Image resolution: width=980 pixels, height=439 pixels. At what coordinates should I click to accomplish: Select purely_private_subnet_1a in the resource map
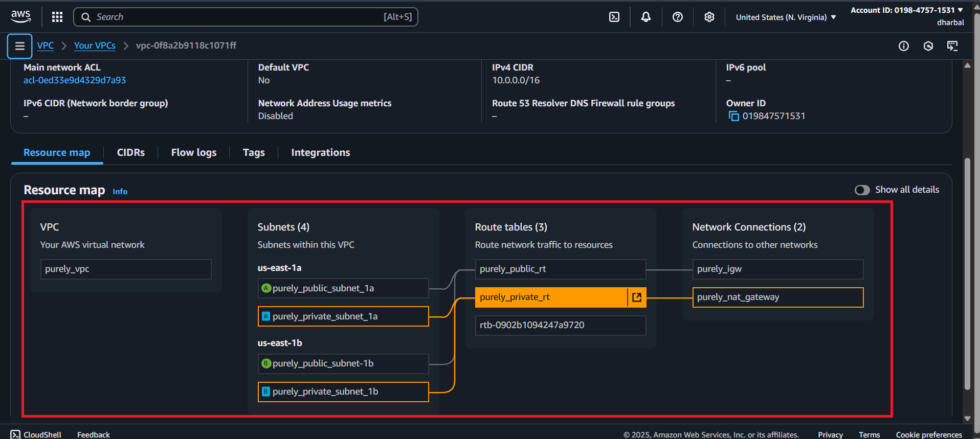(x=343, y=316)
